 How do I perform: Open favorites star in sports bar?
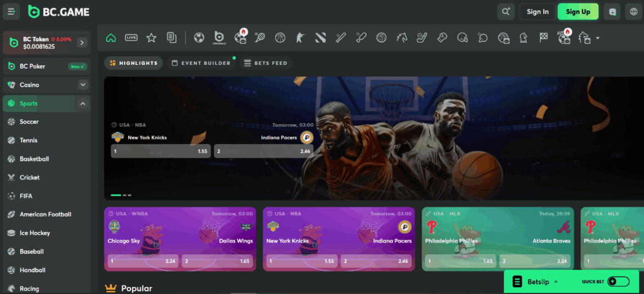151,38
